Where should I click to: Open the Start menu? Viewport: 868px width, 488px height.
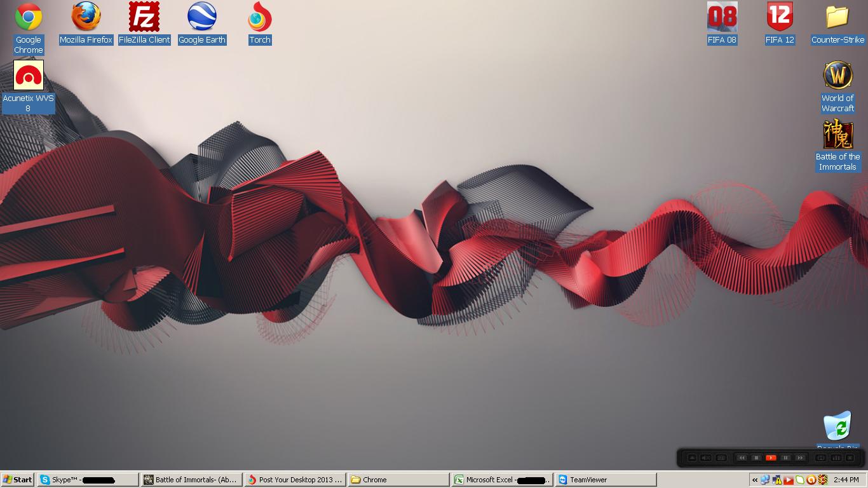pyautogui.click(x=18, y=480)
